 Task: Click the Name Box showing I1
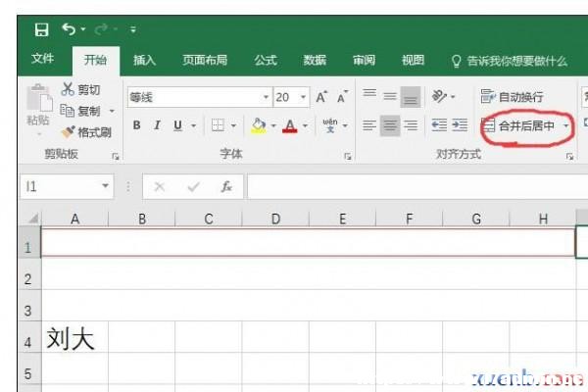click(x=59, y=186)
